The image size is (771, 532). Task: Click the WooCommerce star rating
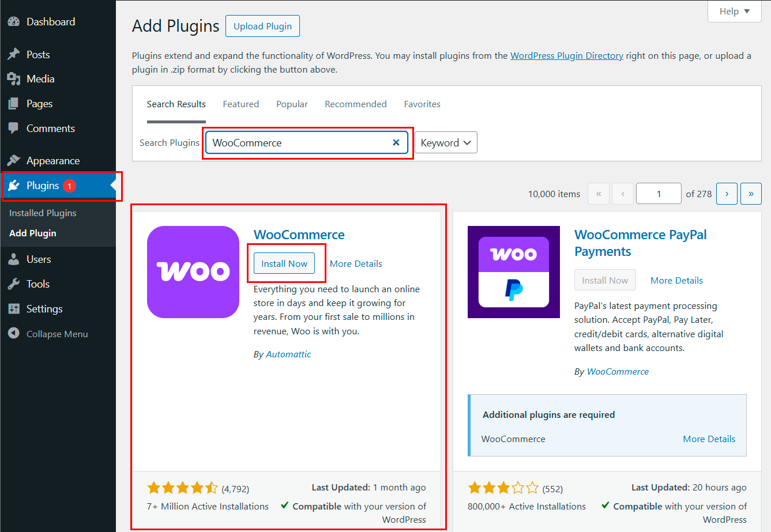pyautogui.click(x=182, y=488)
